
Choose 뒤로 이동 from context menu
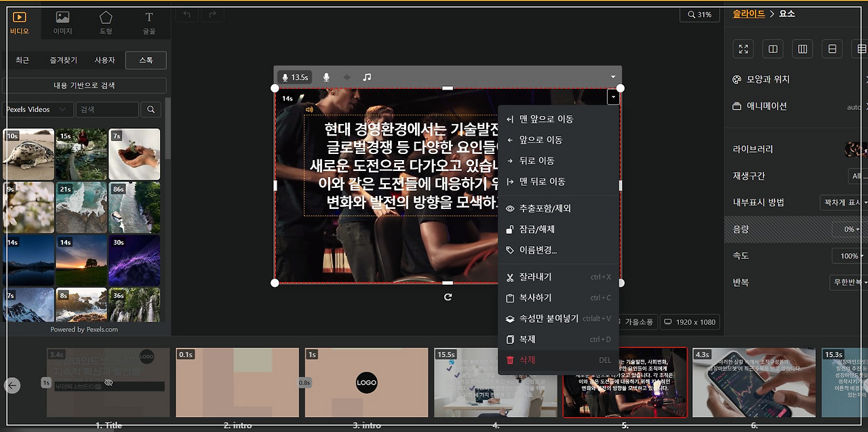point(559,161)
